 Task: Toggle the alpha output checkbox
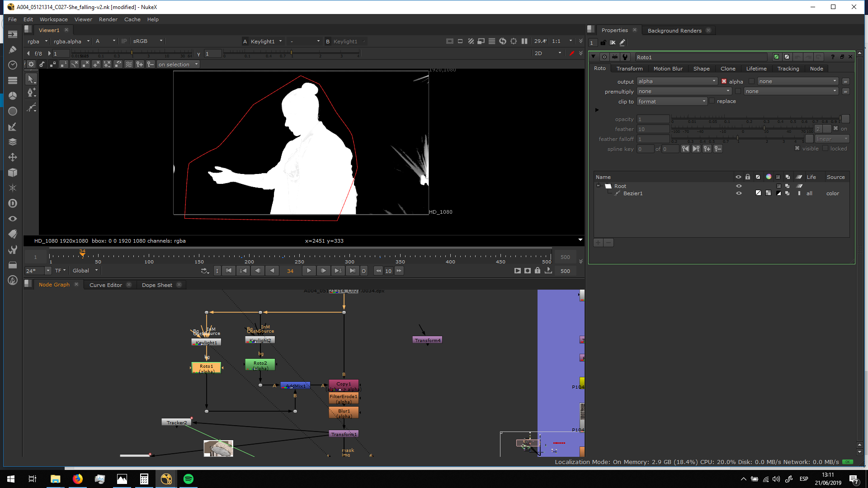tap(724, 81)
